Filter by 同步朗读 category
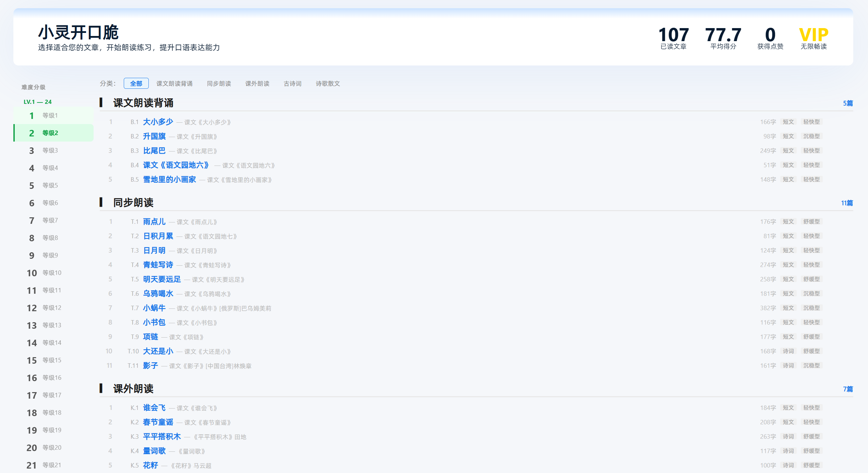 pyautogui.click(x=219, y=83)
